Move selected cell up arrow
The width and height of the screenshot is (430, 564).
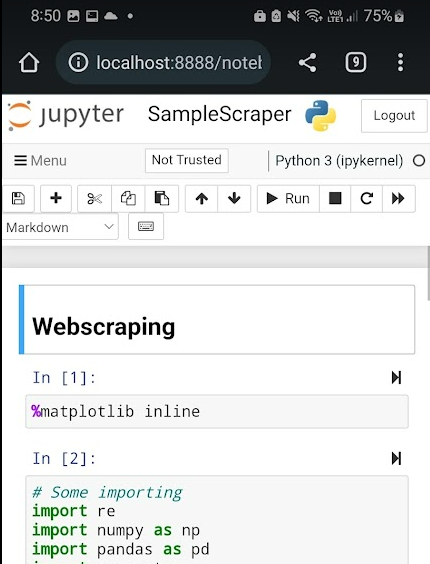[202, 199]
